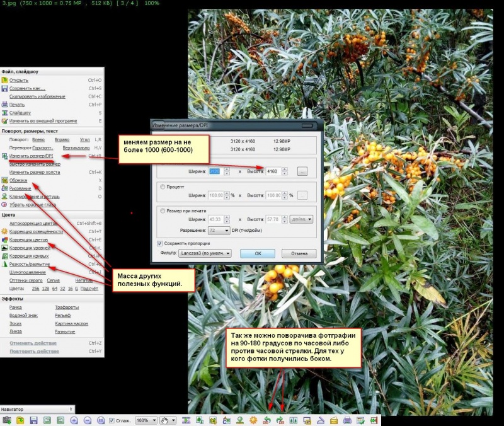Click the rotate left icon in bottom toolbar
Screen dimensions: 504x426
point(267,420)
